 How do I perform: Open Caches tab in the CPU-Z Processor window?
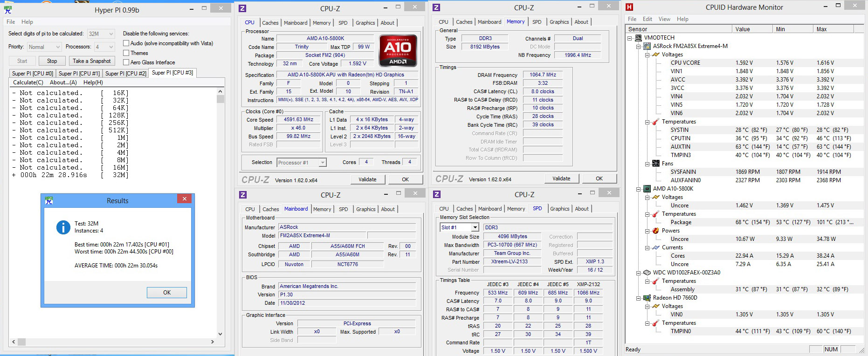[270, 23]
